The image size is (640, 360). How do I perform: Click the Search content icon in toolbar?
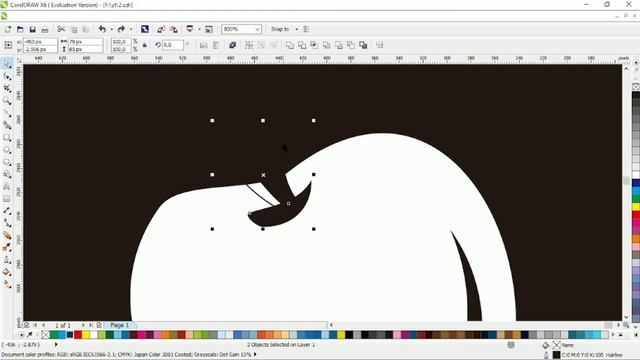(144, 29)
